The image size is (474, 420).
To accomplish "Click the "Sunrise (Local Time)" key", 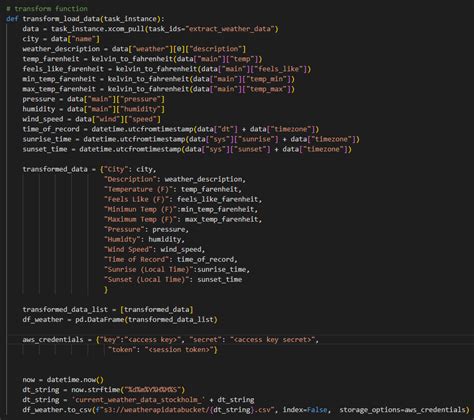I will point(149,269).
